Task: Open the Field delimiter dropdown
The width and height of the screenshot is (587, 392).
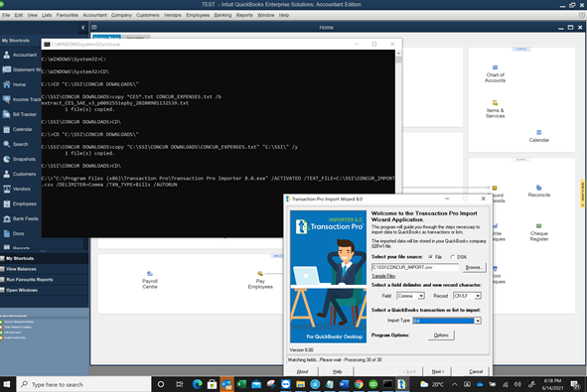Action: click(x=421, y=296)
